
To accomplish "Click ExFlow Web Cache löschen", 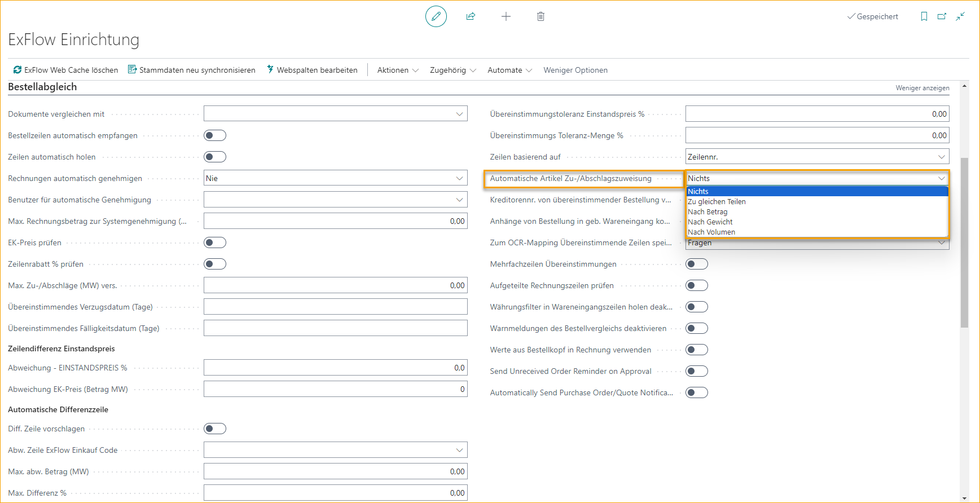I will click(66, 70).
